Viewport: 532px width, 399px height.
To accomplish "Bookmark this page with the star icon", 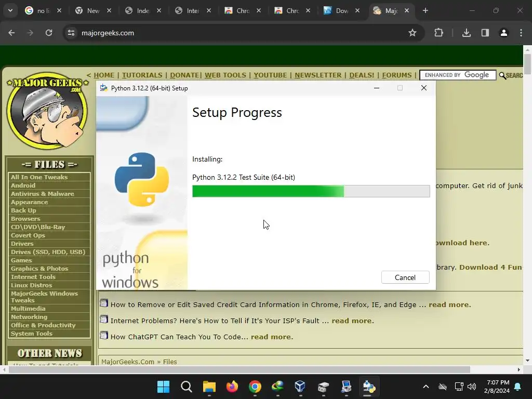I will point(412,33).
